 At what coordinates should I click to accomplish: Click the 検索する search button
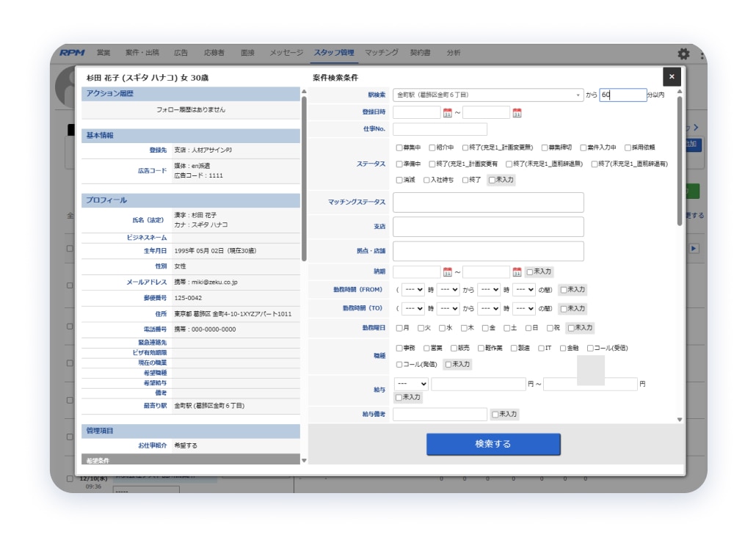pyautogui.click(x=493, y=443)
